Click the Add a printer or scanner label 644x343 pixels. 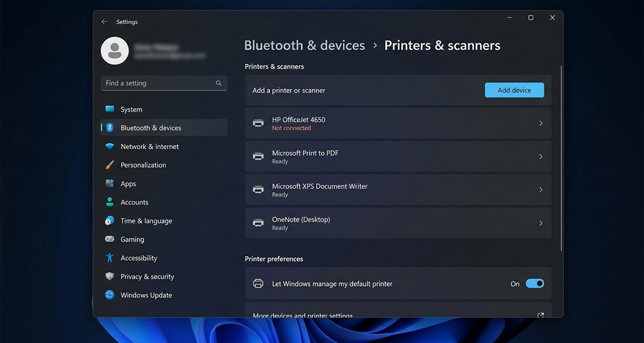coord(289,90)
